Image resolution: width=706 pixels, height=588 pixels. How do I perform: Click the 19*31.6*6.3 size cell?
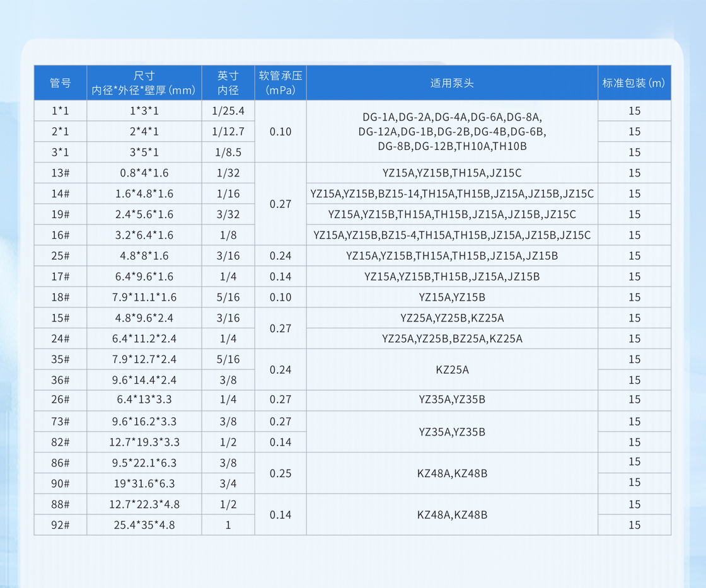[x=144, y=483]
